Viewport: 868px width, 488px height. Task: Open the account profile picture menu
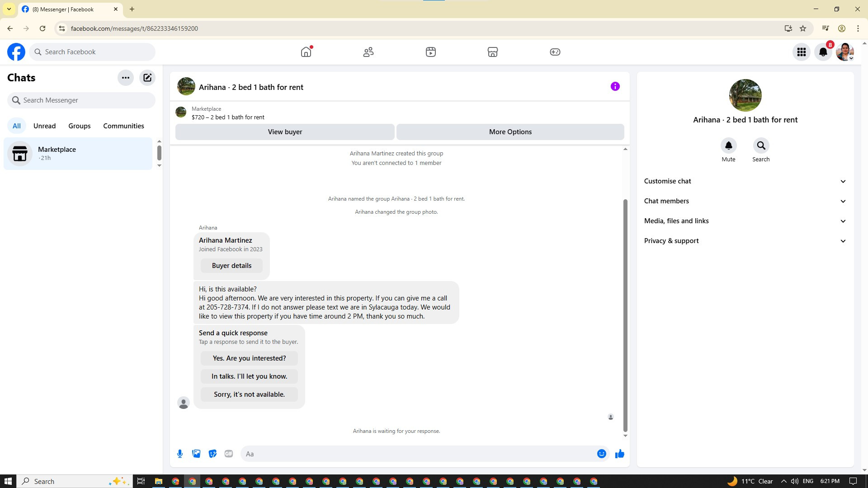pos(845,52)
